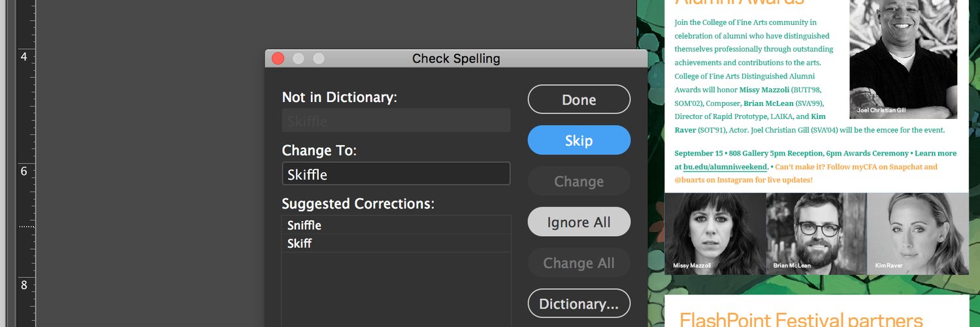Image resolution: width=980 pixels, height=327 pixels.
Task: Select the Kim Raver portrait
Action: (918, 233)
